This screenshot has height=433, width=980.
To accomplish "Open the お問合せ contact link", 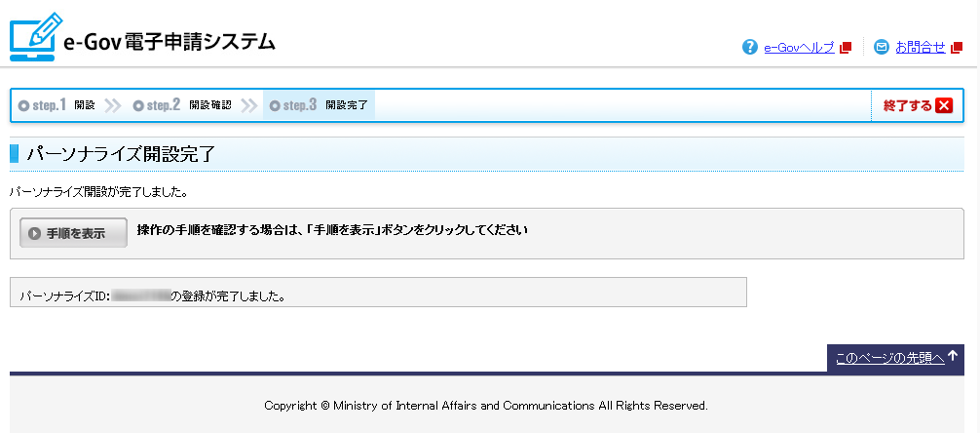I will 920,47.
